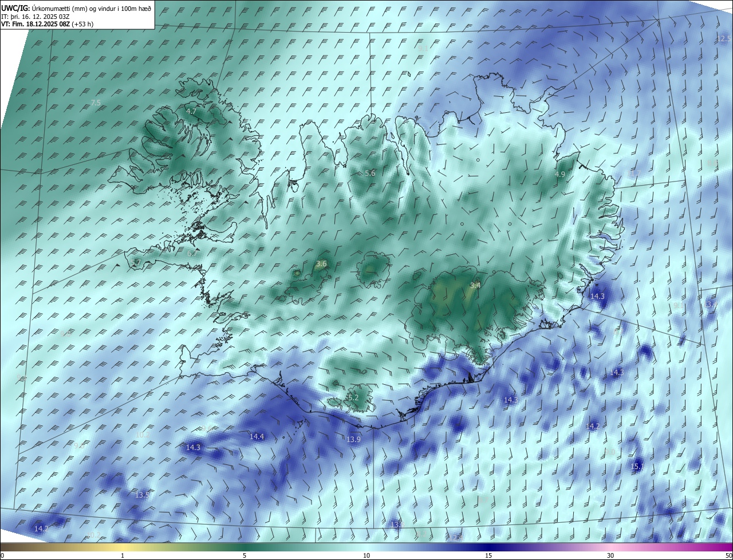Click the '12.5' value label on the map
Image resolution: width=733 pixels, height=560 pixels.
[724, 39]
